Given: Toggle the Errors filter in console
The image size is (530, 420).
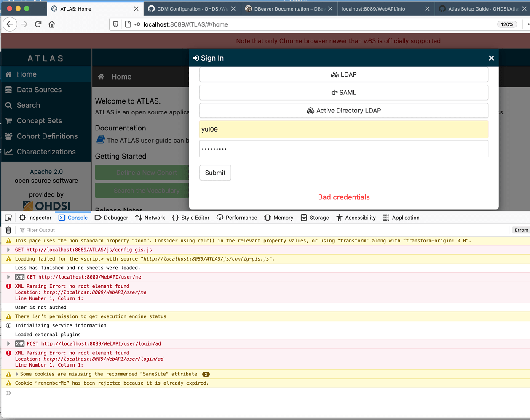Looking at the screenshot, I should click(521, 230).
